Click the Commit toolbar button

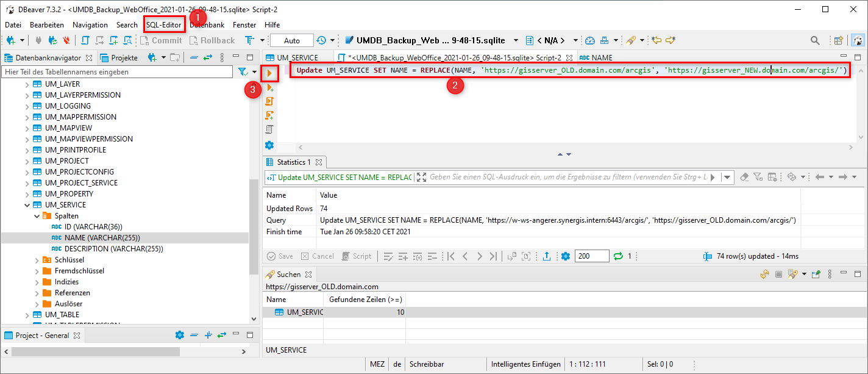[162, 40]
